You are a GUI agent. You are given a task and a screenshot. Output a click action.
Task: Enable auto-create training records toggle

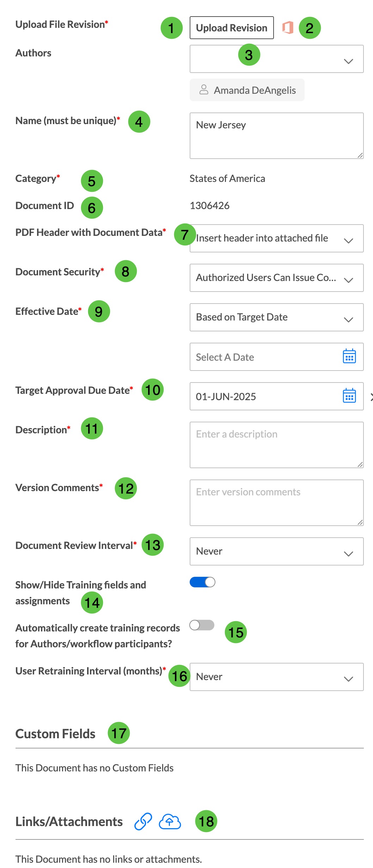point(202,625)
